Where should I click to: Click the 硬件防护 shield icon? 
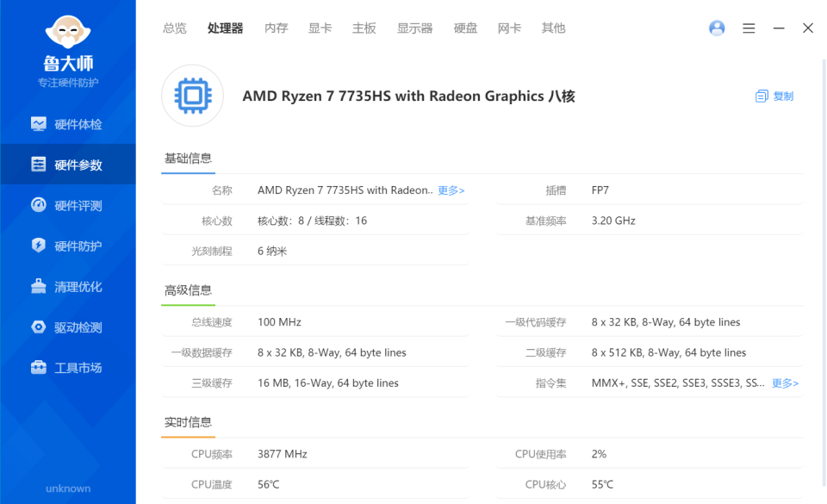pos(39,246)
